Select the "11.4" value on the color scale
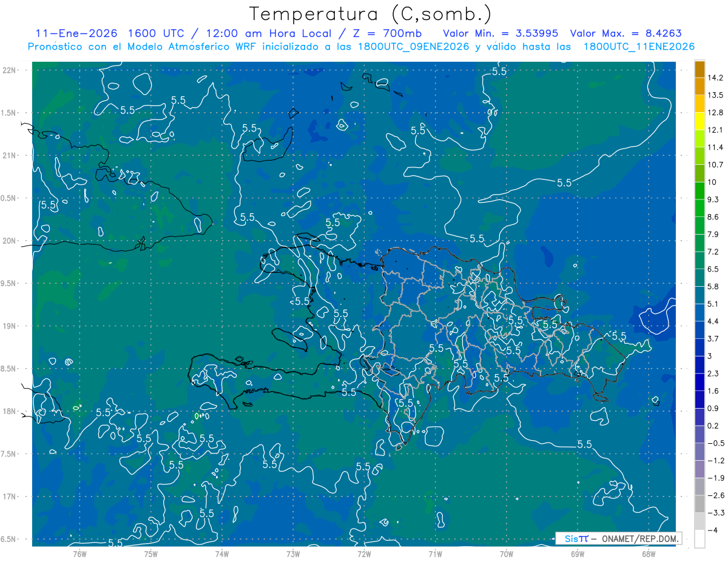The height and width of the screenshot is (562, 728). (716, 147)
